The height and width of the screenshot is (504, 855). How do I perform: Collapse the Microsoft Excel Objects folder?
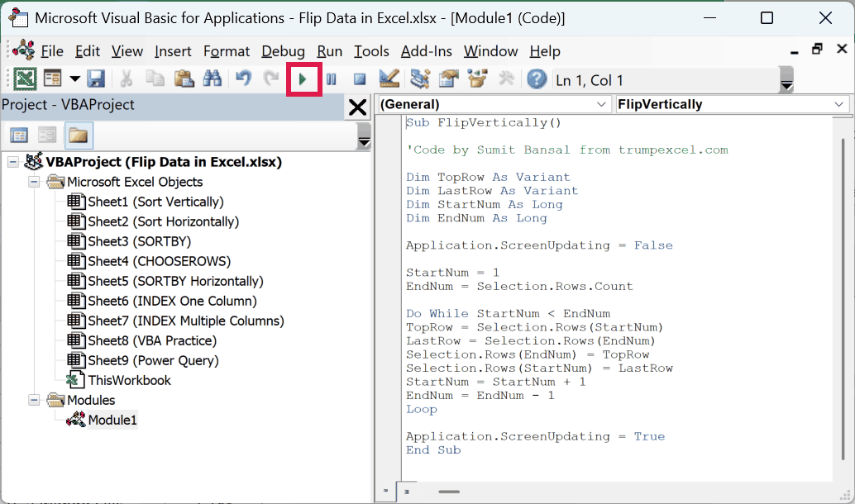click(x=34, y=182)
